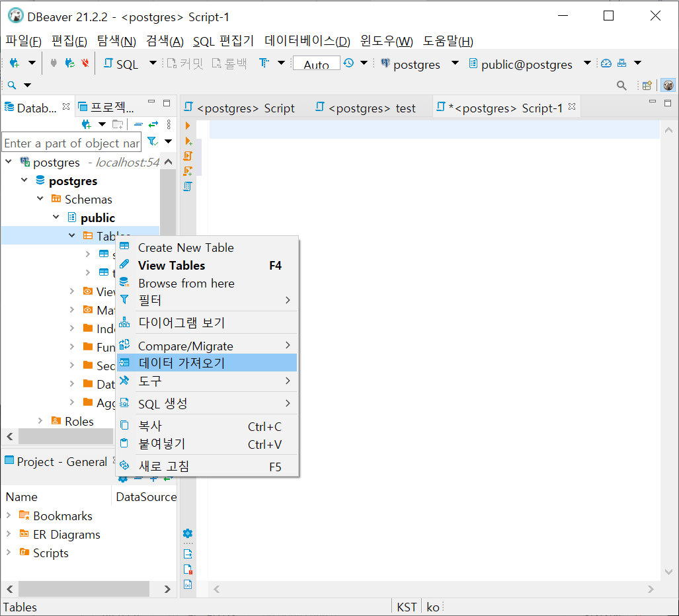The height and width of the screenshot is (616, 679).
Task: Click the link-with-editor arrows icon in the navigator
Action: (153, 125)
